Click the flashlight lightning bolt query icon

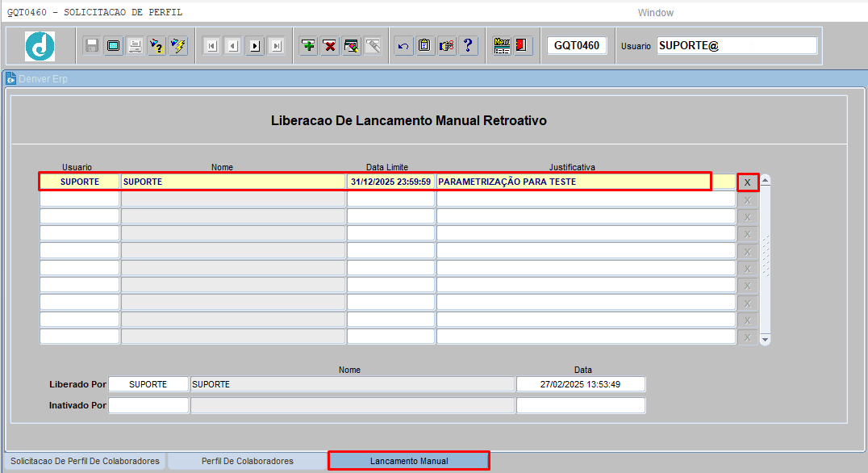(178, 45)
